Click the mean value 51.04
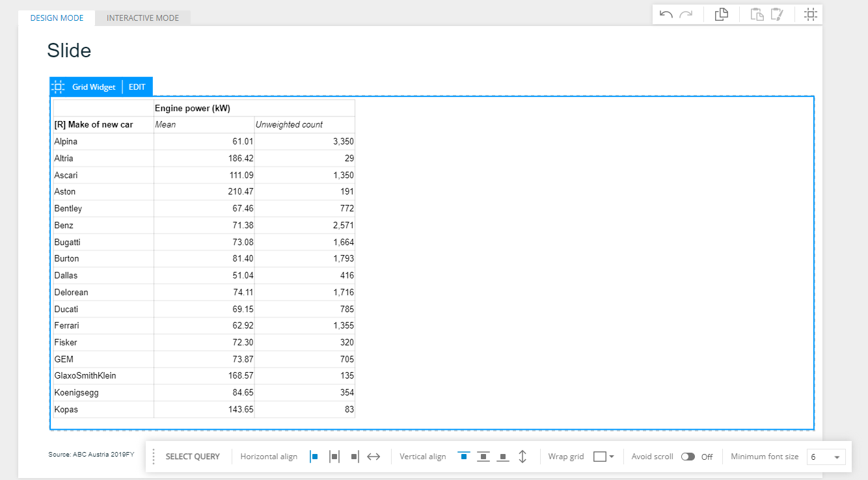Image resolution: width=868 pixels, height=480 pixels. click(243, 275)
